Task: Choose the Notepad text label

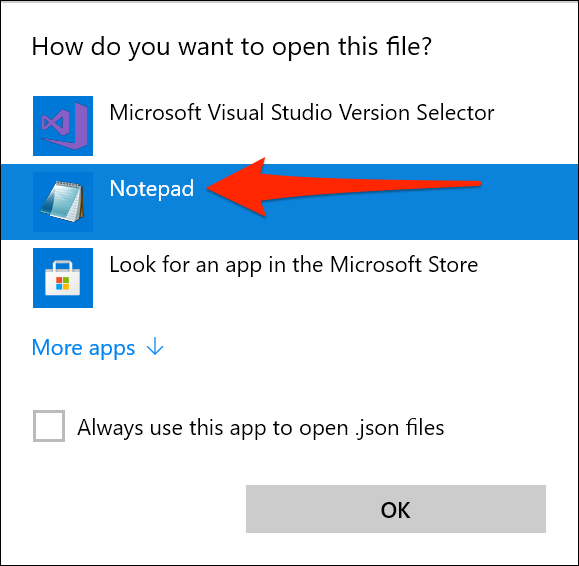Action: [151, 189]
